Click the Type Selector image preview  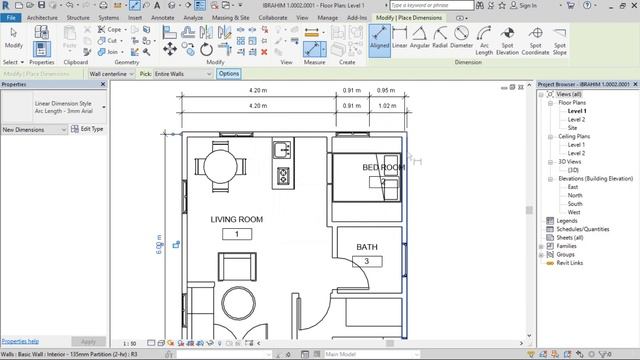click(x=17, y=107)
